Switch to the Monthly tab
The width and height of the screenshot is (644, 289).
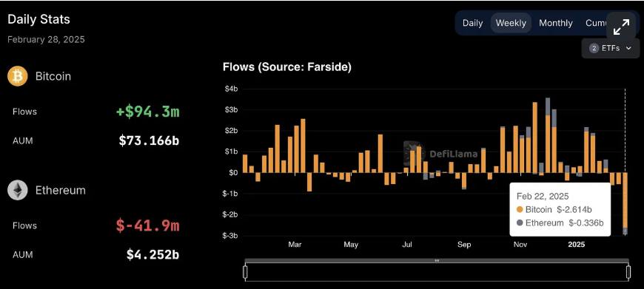[x=556, y=23]
